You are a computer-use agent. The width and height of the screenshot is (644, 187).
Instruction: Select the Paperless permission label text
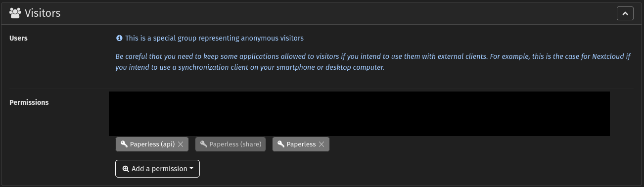tap(301, 144)
